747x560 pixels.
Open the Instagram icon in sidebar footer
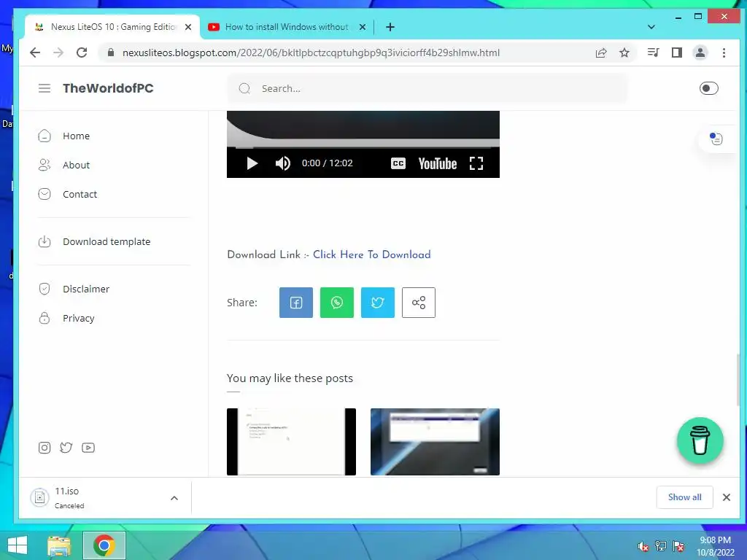click(44, 448)
